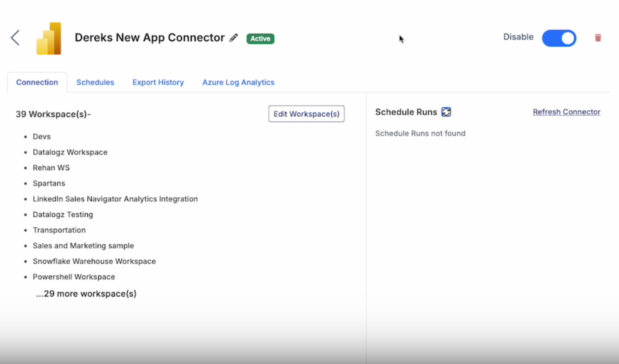Screen dimensions: 619x364
Task: Toggle the Disable connector switch
Action: point(559,38)
